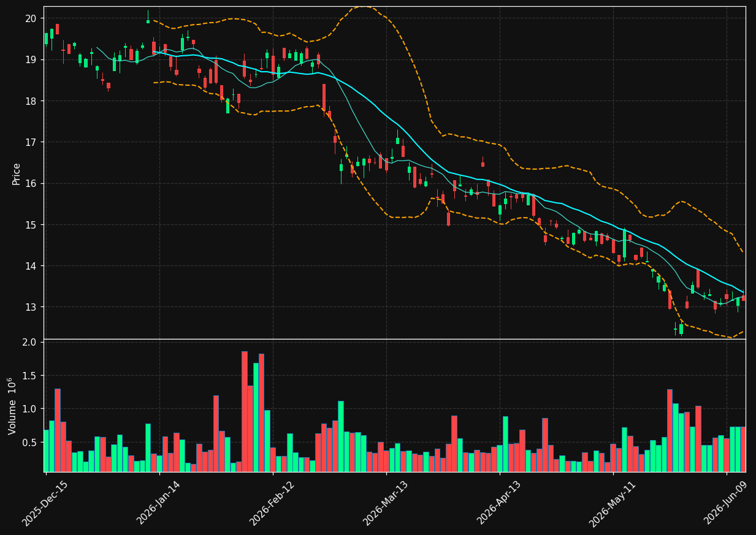
Task: Click the price tick label 18
Action: click(x=31, y=101)
